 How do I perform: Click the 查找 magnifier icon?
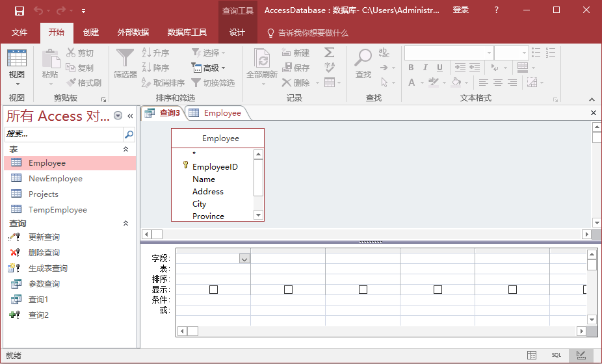click(363, 58)
